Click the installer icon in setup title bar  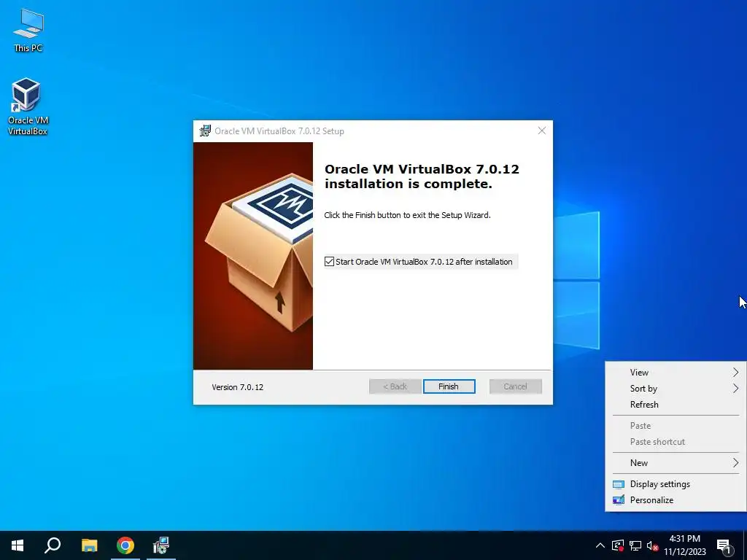[x=205, y=131]
